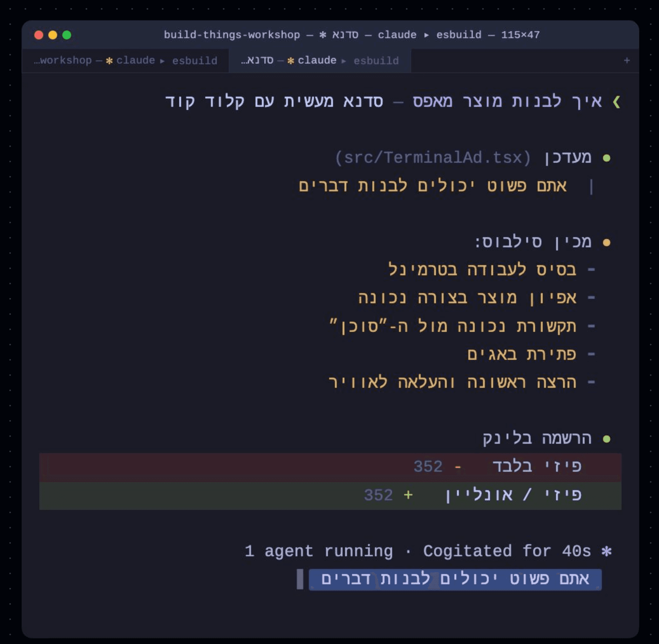Click the orange bullet beside מכין סילבוס
Viewport: 659px width, 644px height.
click(x=607, y=243)
